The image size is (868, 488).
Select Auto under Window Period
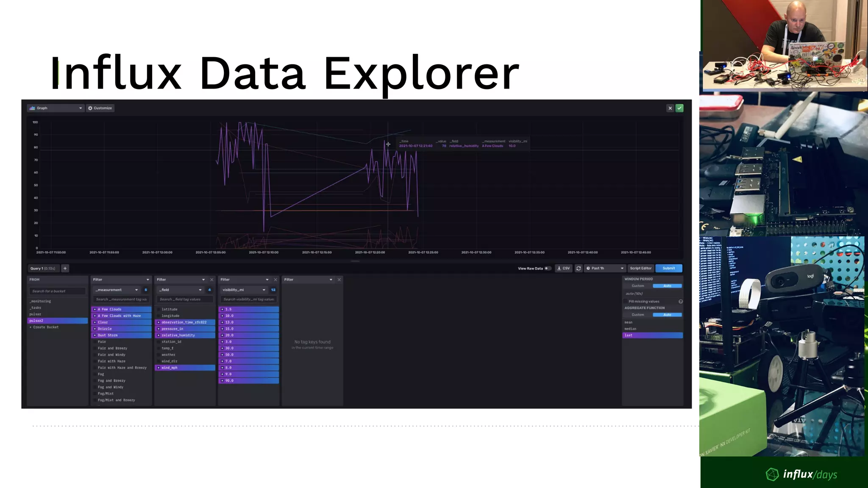tap(667, 286)
